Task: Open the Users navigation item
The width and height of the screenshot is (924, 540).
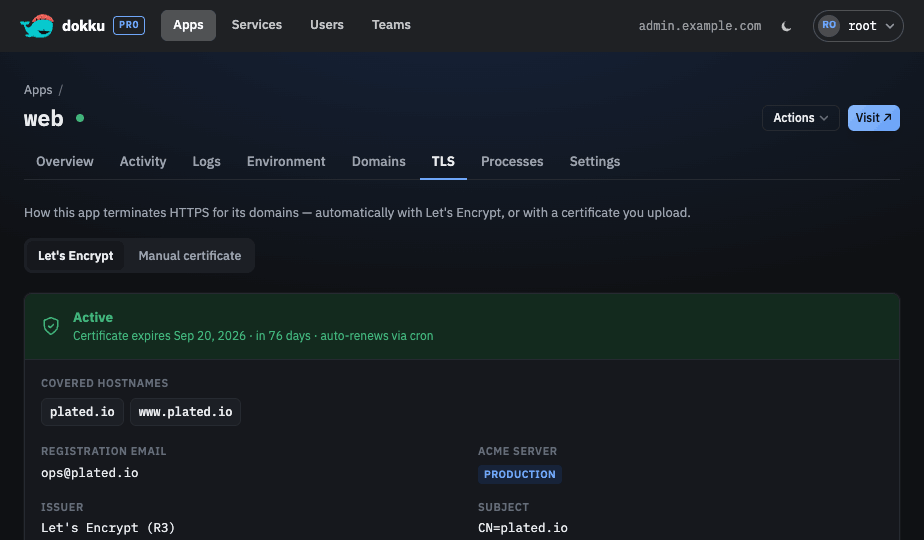Action: [x=327, y=25]
